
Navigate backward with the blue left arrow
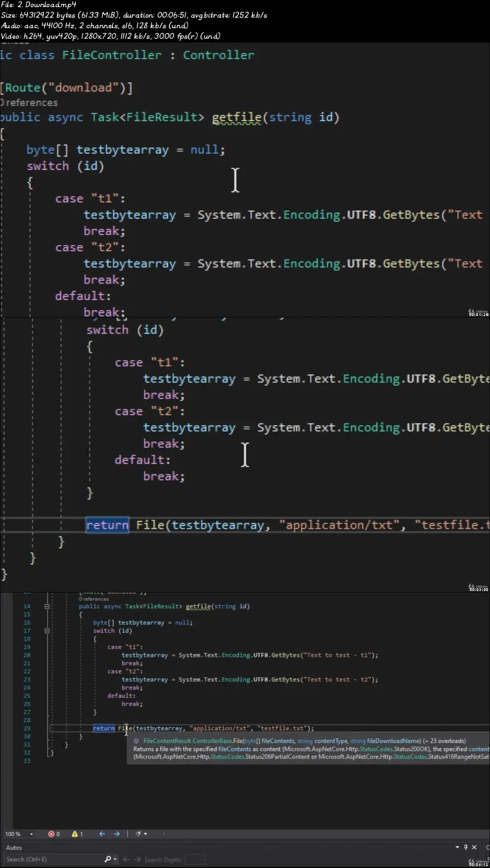102,834
